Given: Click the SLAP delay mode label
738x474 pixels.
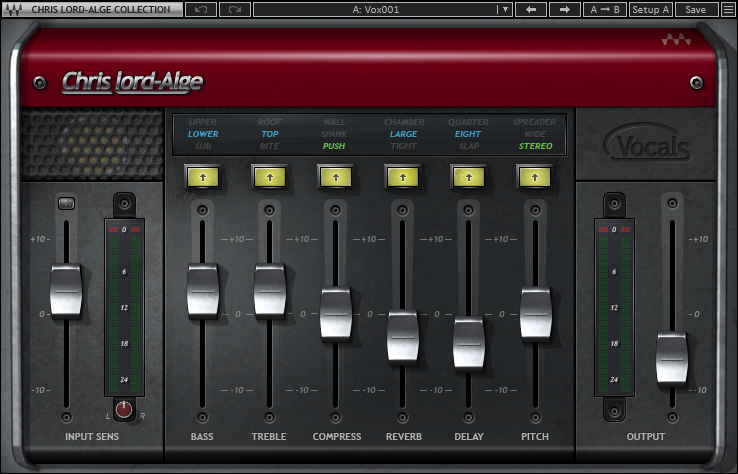Looking at the screenshot, I should coord(469,146).
